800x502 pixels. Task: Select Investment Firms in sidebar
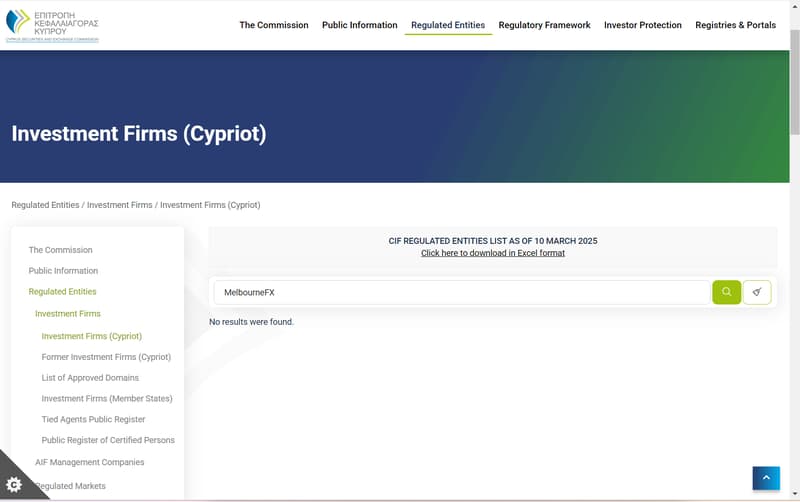[68, 314]
